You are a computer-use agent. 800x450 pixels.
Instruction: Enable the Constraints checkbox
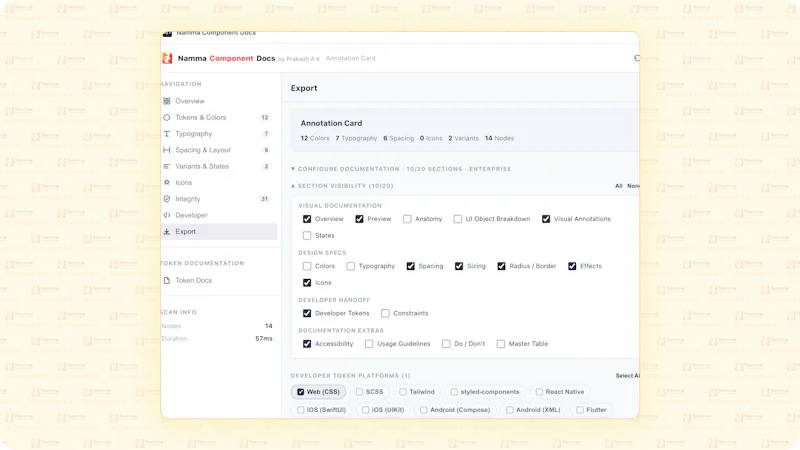tap(385, 313)
